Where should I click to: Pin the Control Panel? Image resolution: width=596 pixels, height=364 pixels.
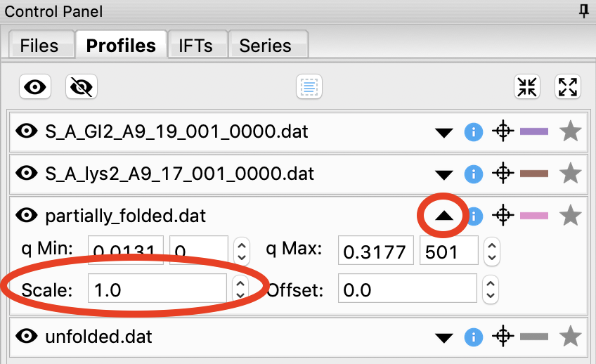point(584,11)
